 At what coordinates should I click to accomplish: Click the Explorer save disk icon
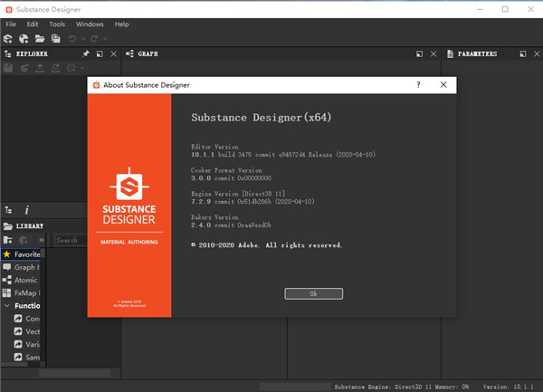[x=8, y=68]
